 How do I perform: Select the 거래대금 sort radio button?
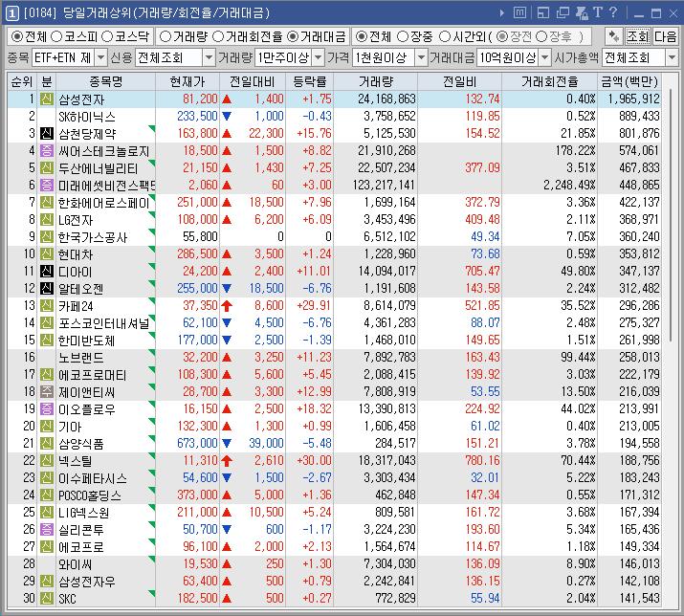click(293, 36)
